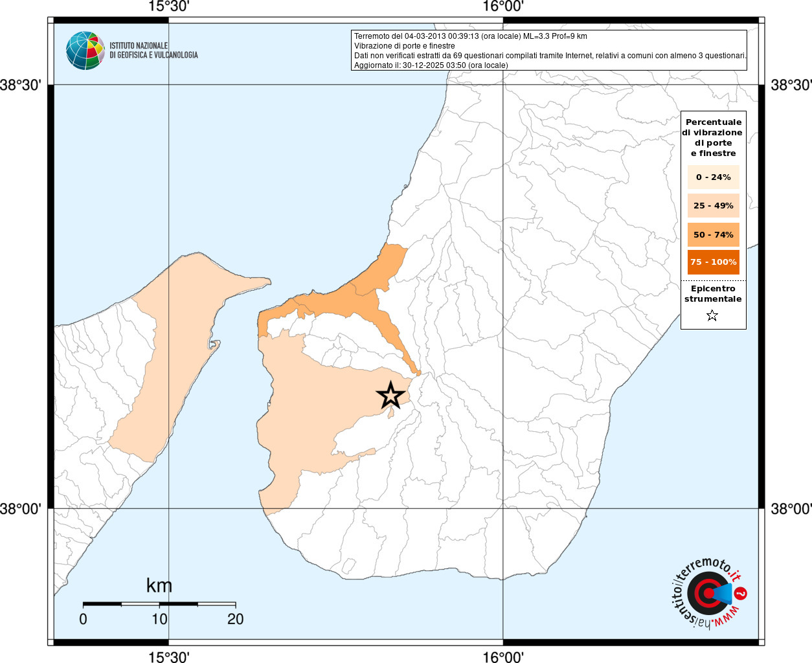
Task: Select the 75 - 100% legend swatch
Action: 713,262
